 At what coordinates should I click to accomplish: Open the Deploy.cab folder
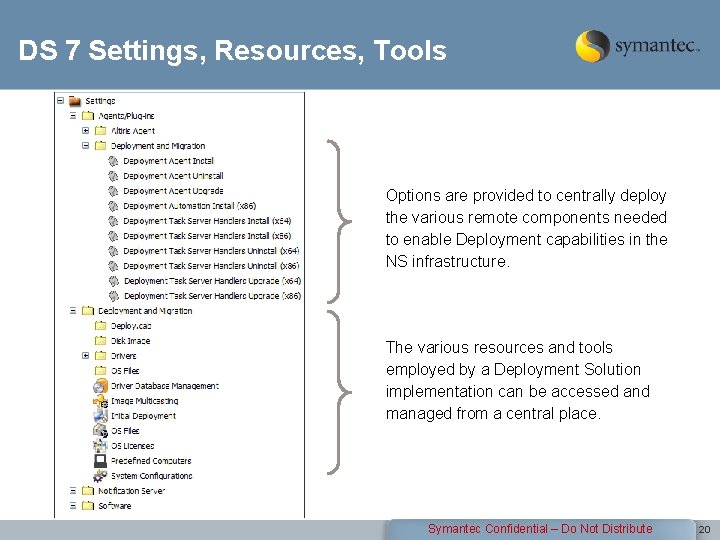[100, 326]
